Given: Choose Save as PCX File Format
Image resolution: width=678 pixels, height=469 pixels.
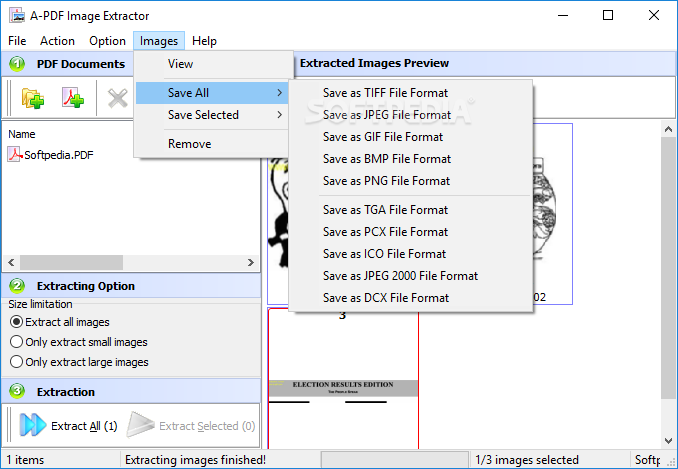Looking at the screenshot, I should coord(410,232).
